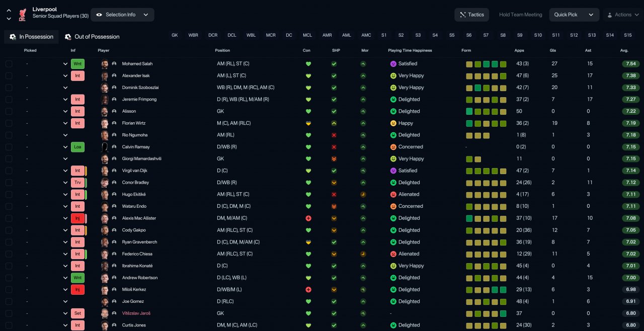The height and width of the screenshot is (331, 644).
Task: Switch to the Out of Possession tab
Action: tap(92, 37)
